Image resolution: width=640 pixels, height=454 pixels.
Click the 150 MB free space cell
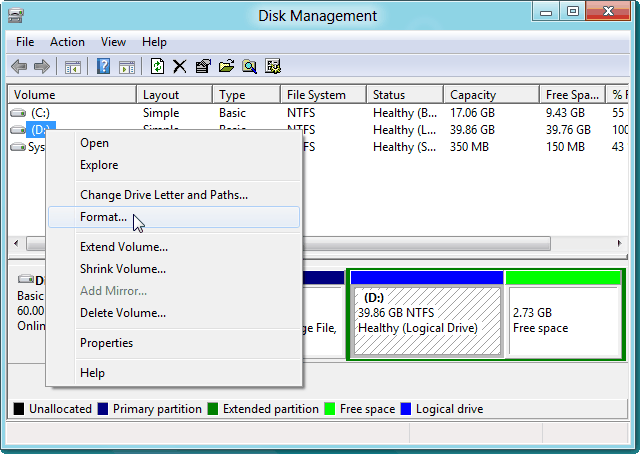point(565,147)
